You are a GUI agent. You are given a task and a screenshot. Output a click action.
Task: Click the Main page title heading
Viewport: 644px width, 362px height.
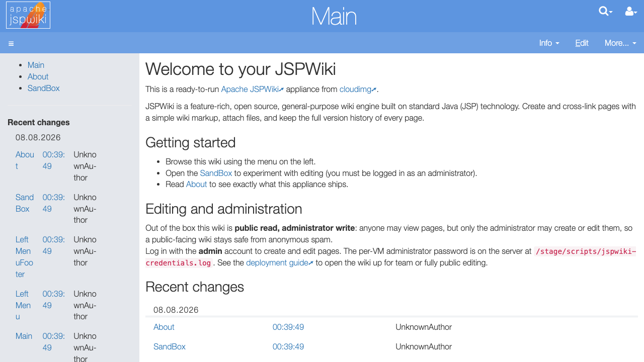334,17
